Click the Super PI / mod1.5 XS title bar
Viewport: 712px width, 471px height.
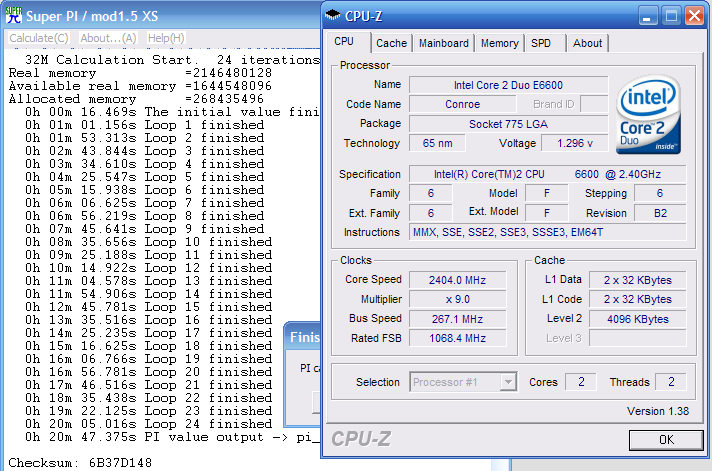163,16
